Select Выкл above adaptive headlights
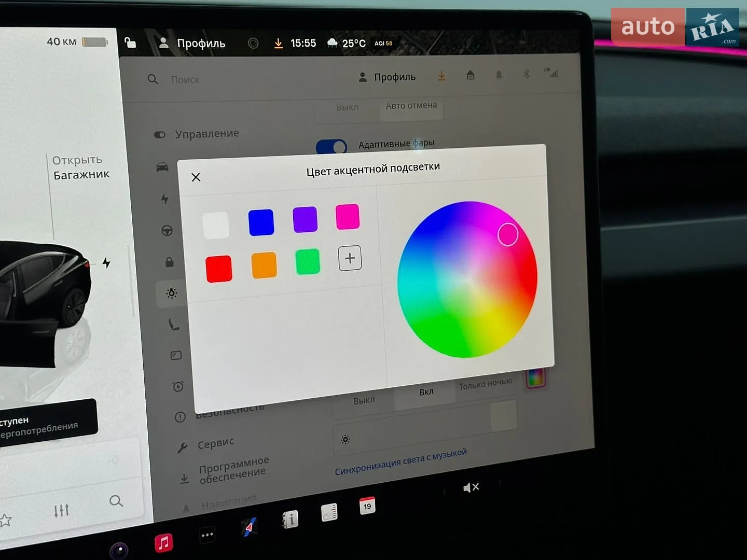The image size is (747, 560). (x=347, y=107)
